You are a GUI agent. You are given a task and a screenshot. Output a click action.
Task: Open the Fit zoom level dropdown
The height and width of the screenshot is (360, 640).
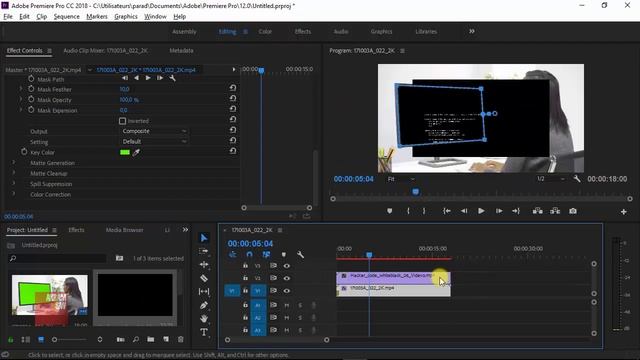coord(400,179)
